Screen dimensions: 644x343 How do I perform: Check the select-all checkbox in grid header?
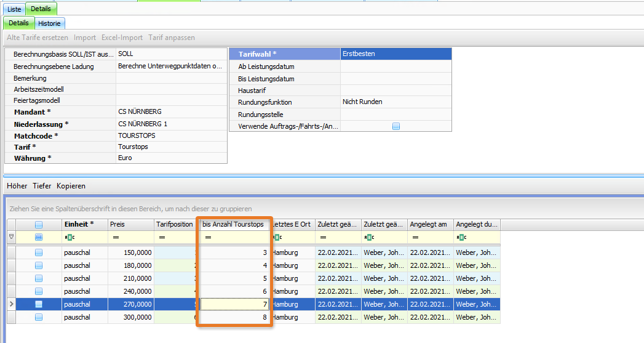[x=39, y=225]
